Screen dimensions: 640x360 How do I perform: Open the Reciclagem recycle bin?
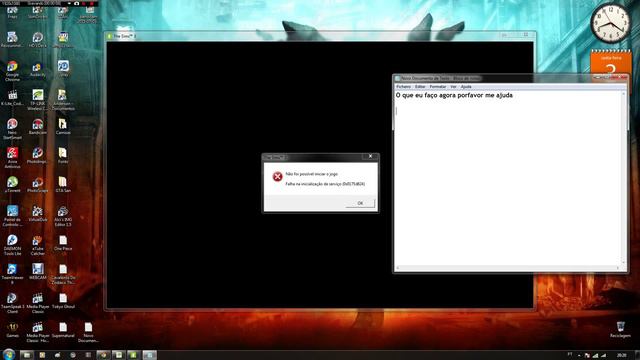point(620,329)
